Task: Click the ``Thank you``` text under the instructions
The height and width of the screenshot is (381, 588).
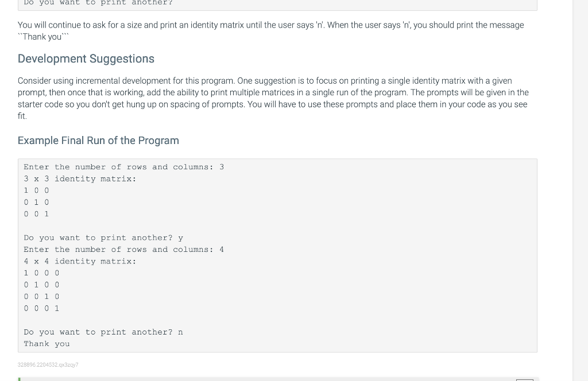Action: (x=44, y=37)
